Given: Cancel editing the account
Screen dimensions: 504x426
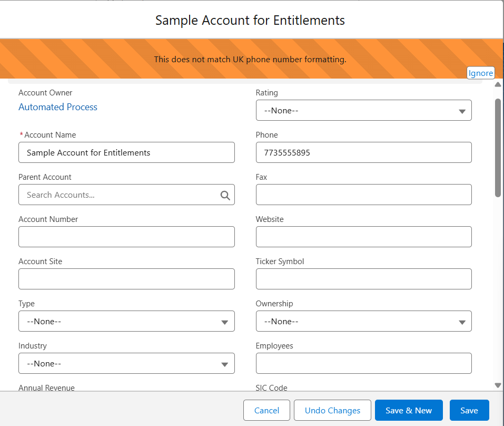Looking at the screenshot, I should point(266,411).
